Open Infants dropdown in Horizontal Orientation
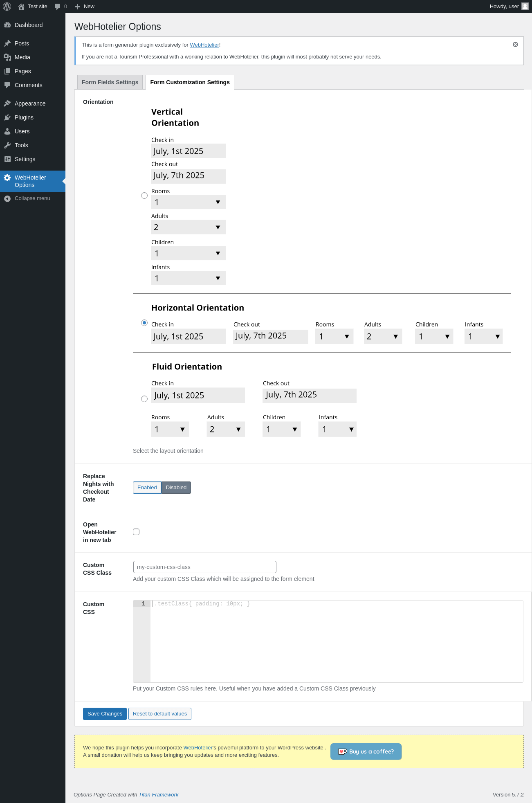 (x=484, y=336)
